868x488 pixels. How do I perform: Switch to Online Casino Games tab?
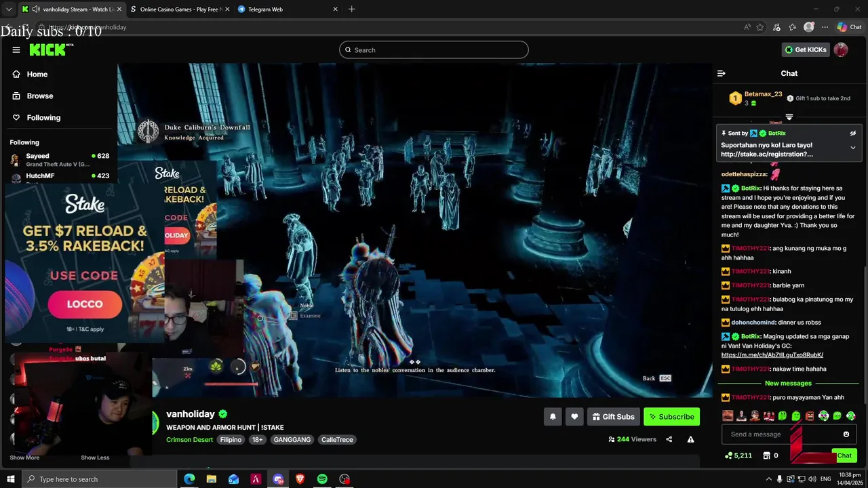[180, 9]
